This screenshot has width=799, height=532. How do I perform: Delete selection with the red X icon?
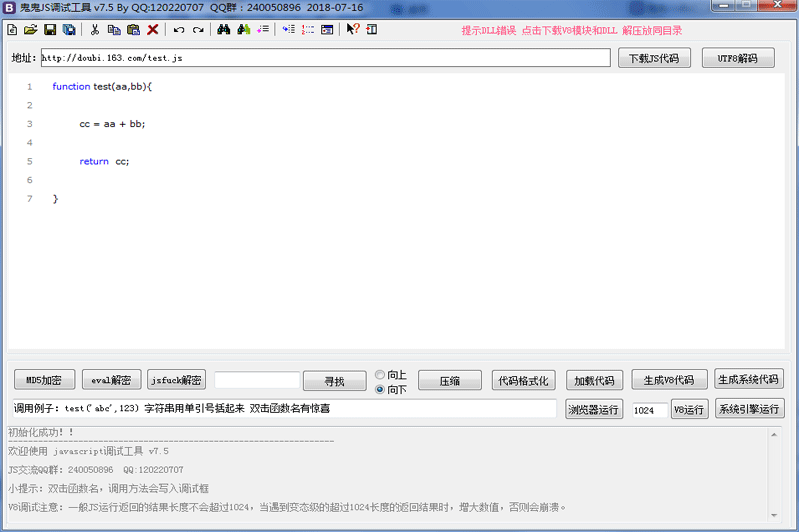(153, 30)
